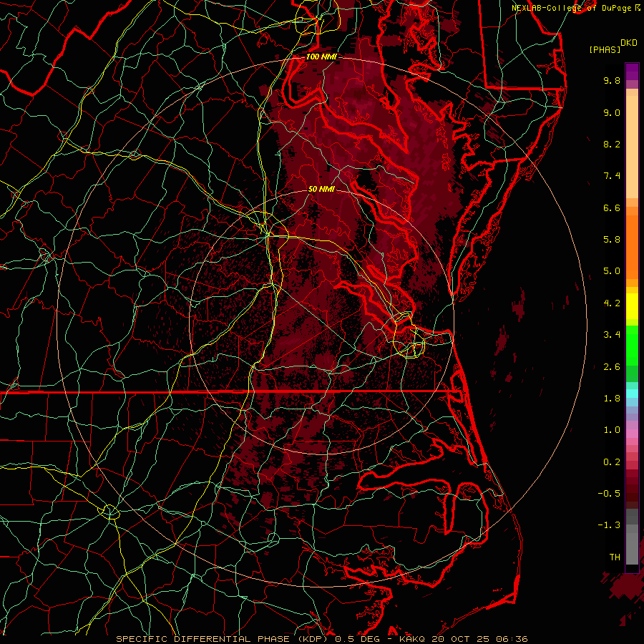
Task: Click the 7.4 scale value
Action: [612, 176]
